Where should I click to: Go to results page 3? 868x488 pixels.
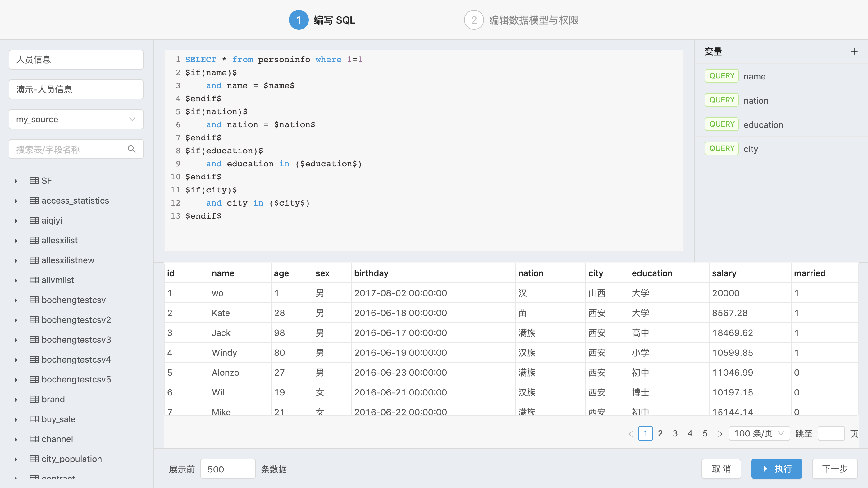675,433
